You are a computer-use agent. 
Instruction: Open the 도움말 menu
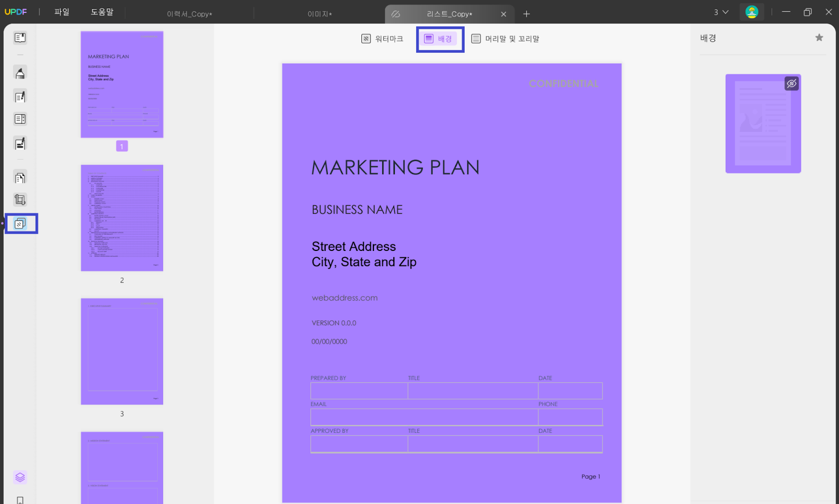pos(102,12)
